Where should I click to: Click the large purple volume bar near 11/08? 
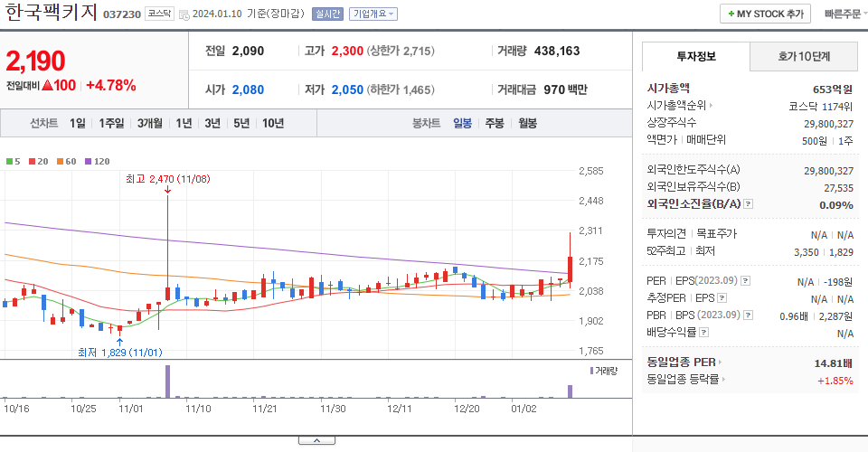[x=168, y=381]
